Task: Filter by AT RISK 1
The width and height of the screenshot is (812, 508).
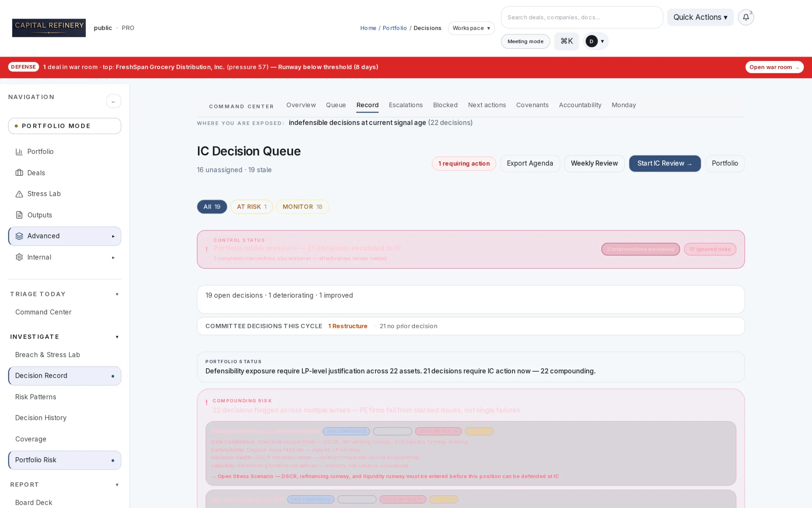Action: click(x=252, y=207)
